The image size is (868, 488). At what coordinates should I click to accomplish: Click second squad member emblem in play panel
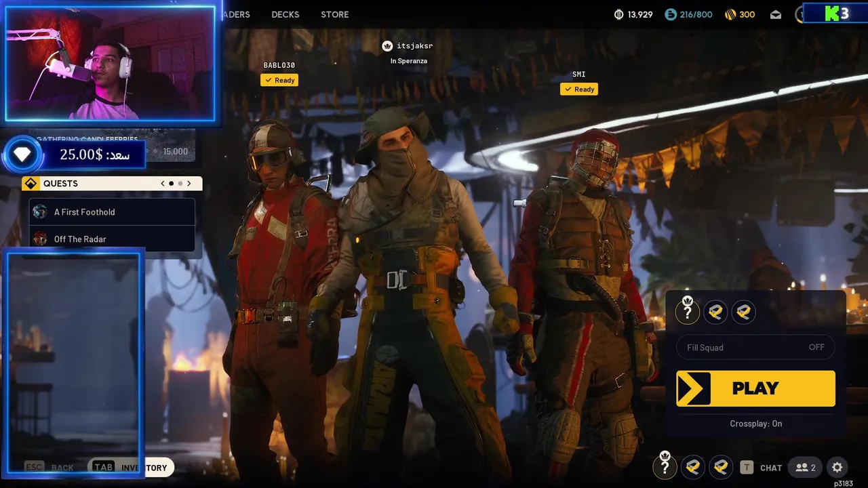(715, 312)
